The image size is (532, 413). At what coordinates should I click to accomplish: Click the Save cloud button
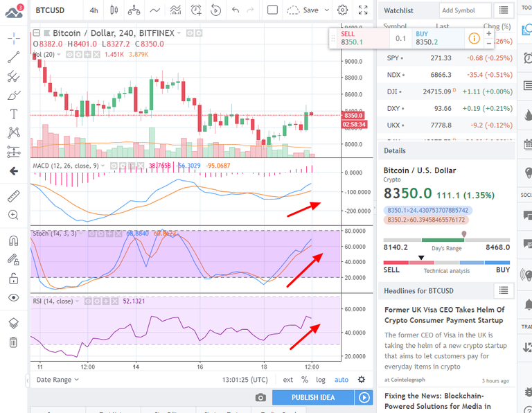coord(303,10)
